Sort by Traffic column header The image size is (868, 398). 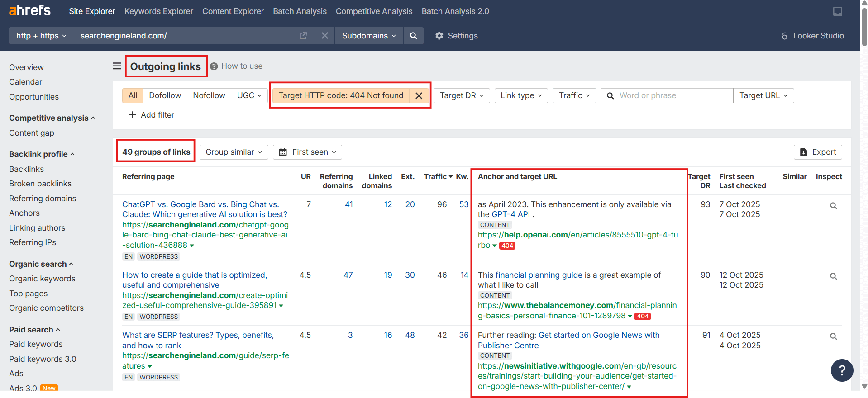pyautogui.click(x=438, y=176)
